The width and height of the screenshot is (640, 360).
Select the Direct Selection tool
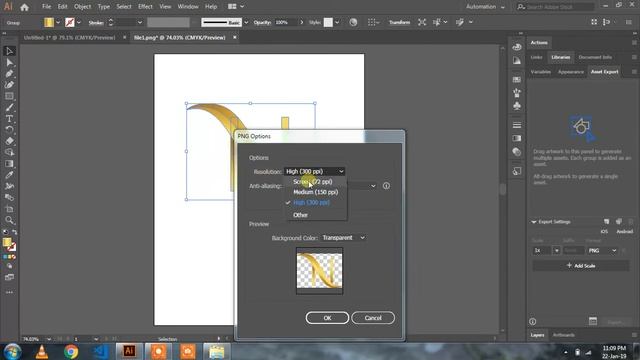(x=9, y=62)
